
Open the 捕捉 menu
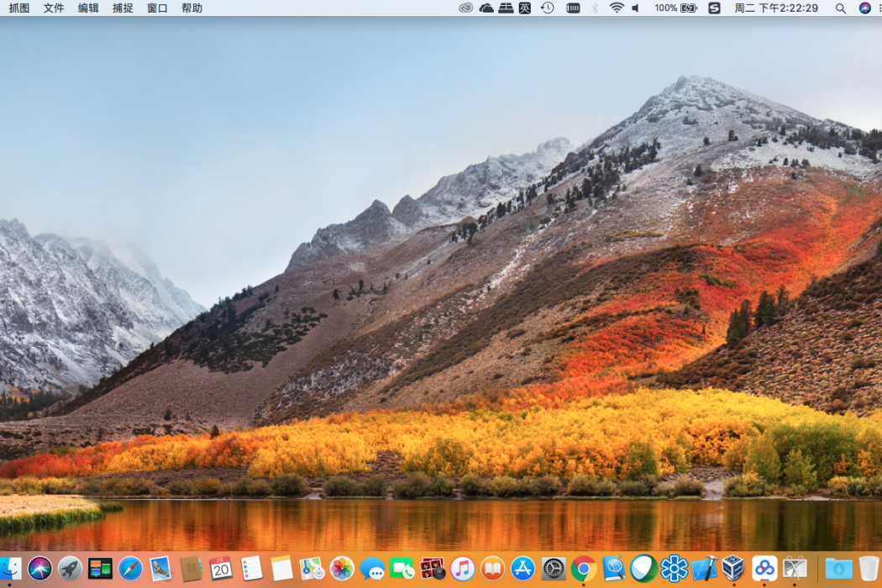click(123, 8)
